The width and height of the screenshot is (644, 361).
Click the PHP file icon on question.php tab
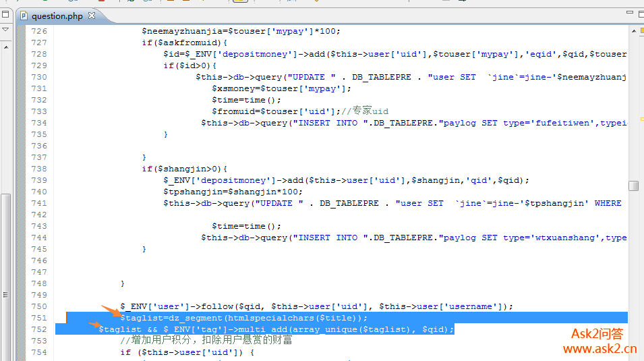(24, 16)
